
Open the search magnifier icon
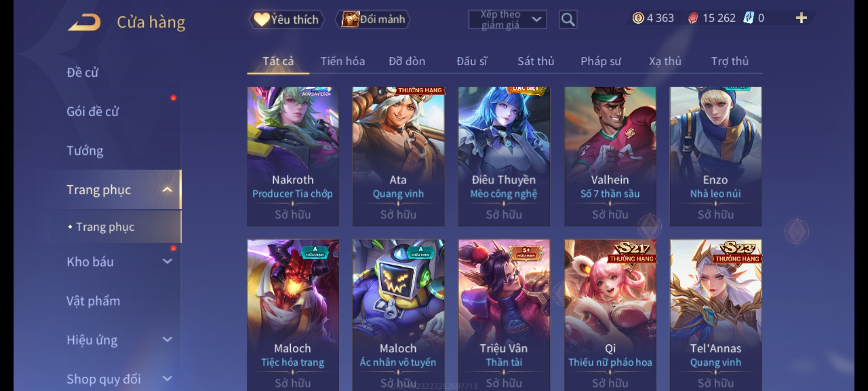(568, 20)
